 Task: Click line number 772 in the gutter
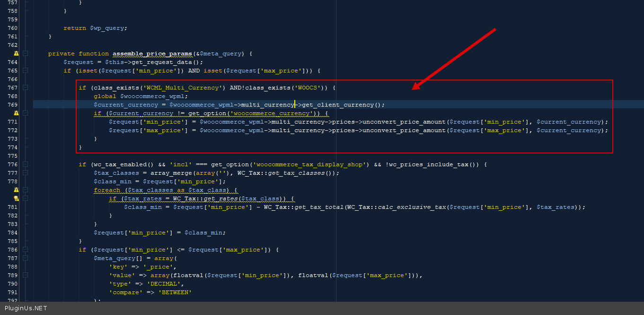click(13, 130)
